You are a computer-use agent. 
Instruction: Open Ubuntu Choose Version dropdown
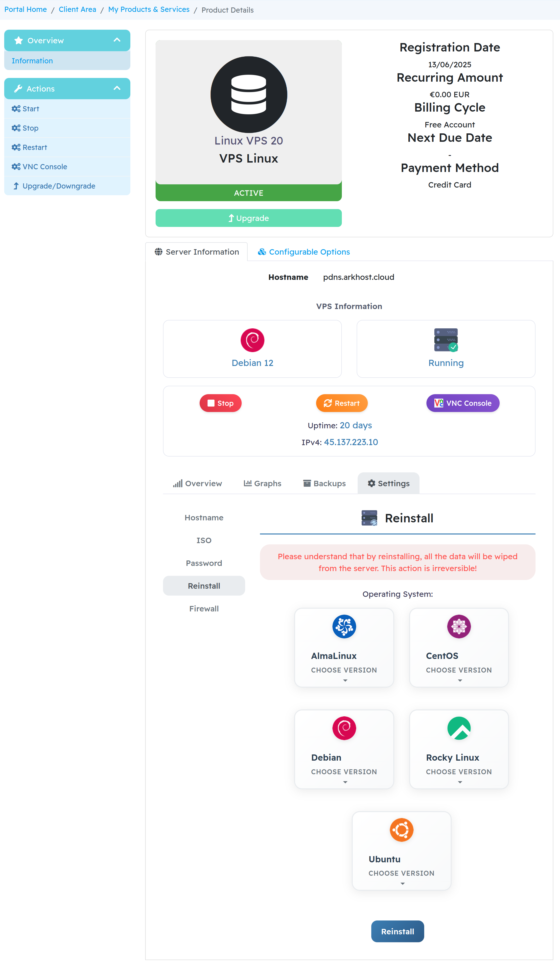pyautogui.click(x=402, y=877)
